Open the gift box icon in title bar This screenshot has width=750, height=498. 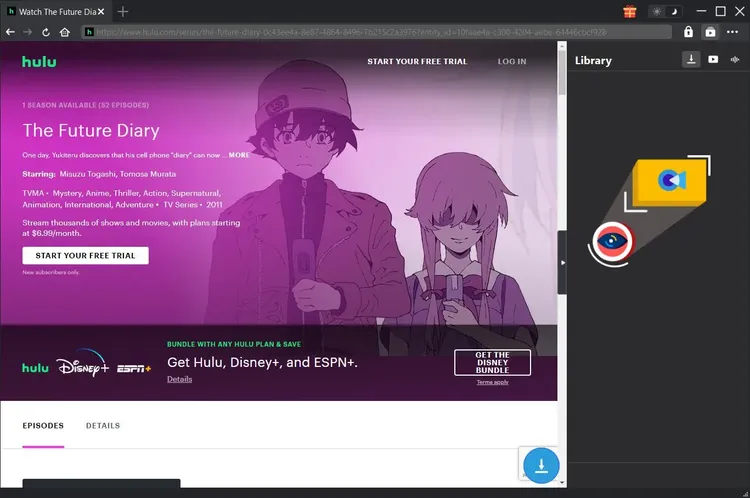(x=630, y=12)
